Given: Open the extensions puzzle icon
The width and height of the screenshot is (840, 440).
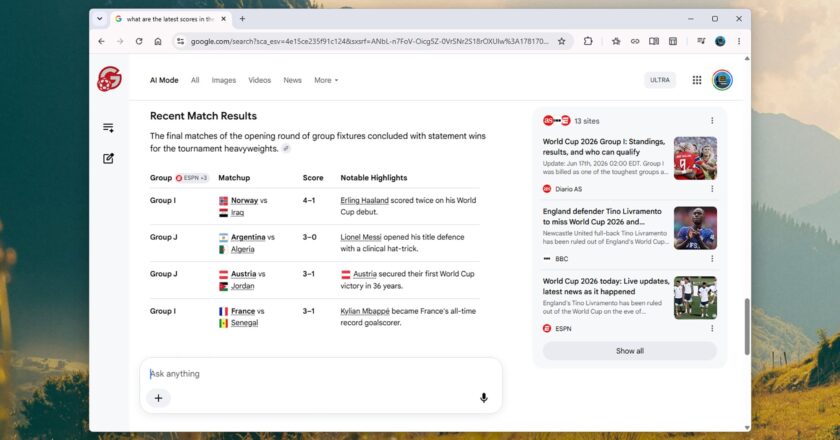Looking at the screenshot, I should pyautogui.click(x=588, y=41).
